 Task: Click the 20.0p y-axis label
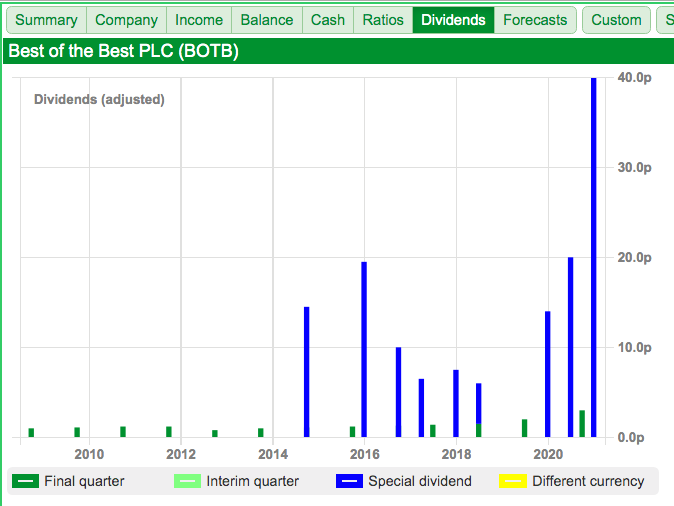point(634,258)
